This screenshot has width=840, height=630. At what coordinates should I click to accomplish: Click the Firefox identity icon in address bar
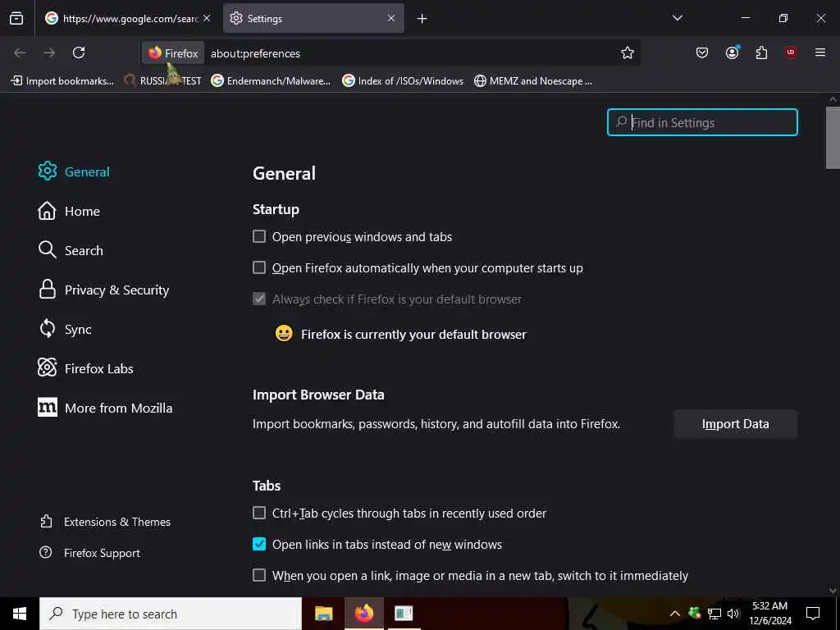coord(173,53)
